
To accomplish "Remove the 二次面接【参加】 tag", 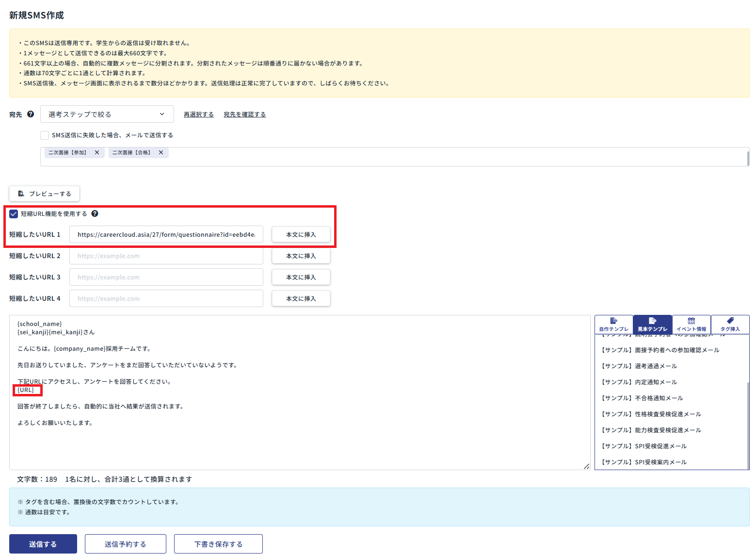I will point(97,152).
